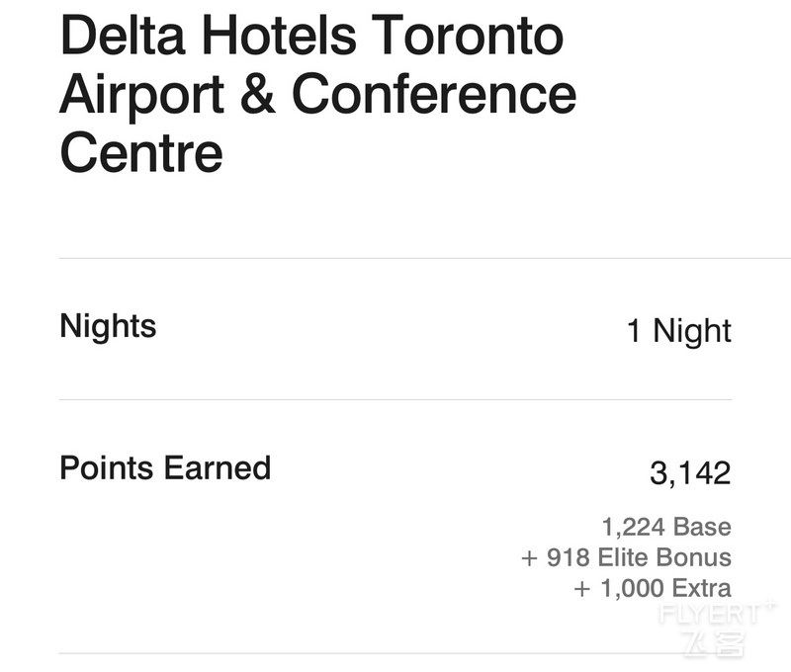
Task: Click the ampersand in hotel name
Action: 258,94
